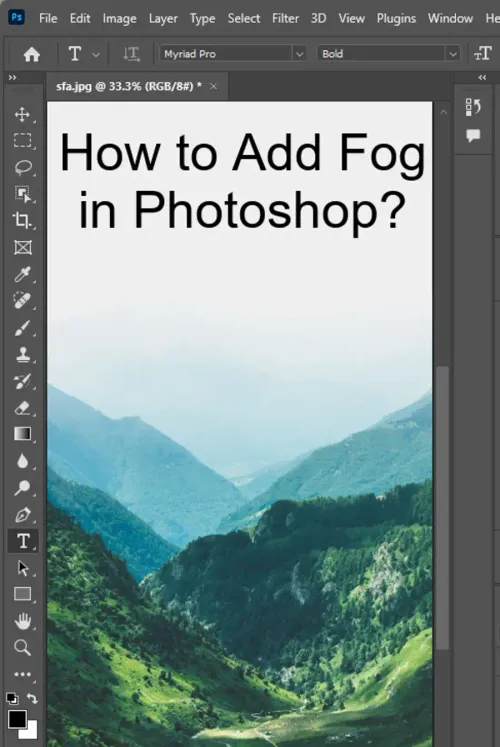Select the Gradient tool

(22, 434)
